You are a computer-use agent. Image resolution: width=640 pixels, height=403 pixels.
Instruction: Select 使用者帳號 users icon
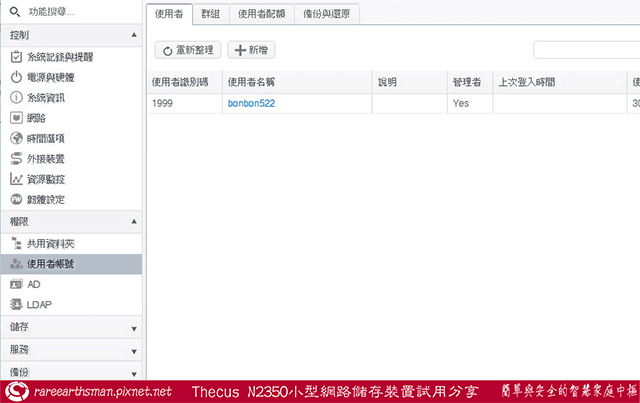(x=16, y=264)
